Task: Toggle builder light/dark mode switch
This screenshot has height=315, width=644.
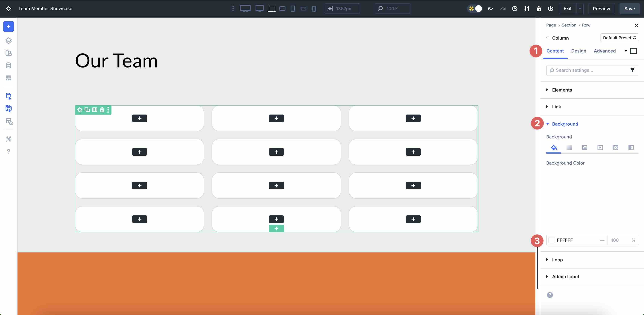Action: tap(475, 8)
